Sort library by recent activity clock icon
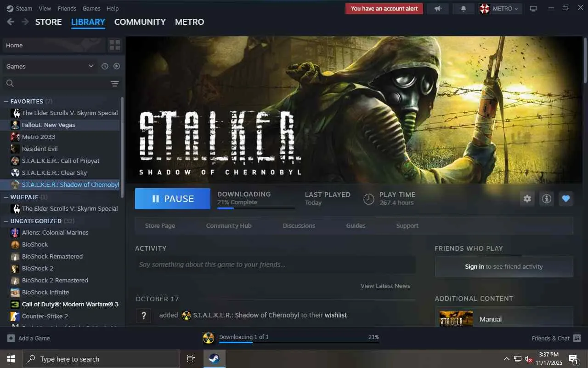 pyautogui.click(x=105, y=66)
